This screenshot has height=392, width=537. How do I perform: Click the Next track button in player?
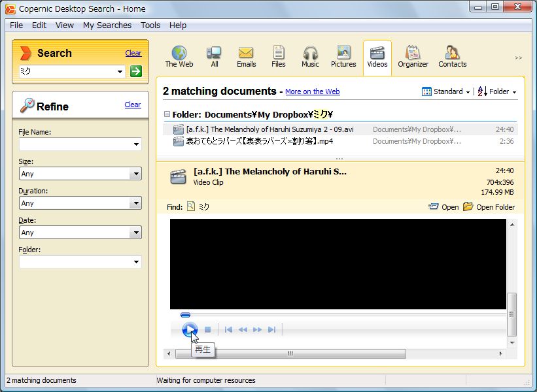click(x=271, y=329)
